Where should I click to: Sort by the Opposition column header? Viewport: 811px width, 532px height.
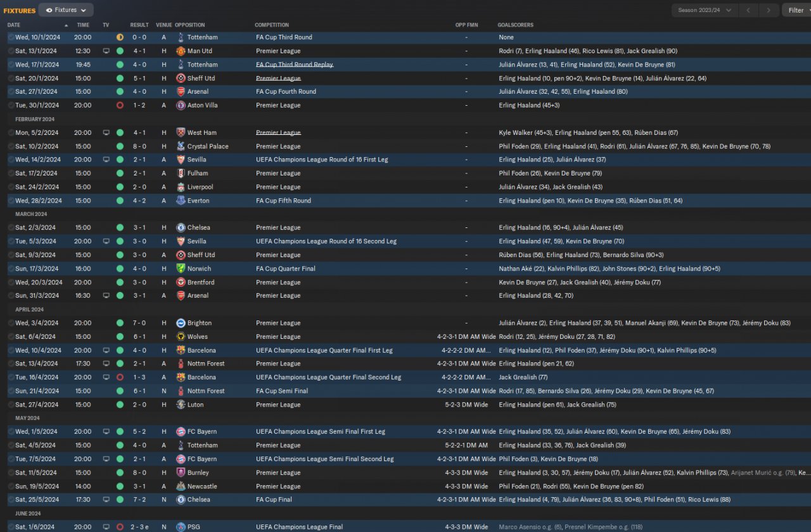coord(189,25)
